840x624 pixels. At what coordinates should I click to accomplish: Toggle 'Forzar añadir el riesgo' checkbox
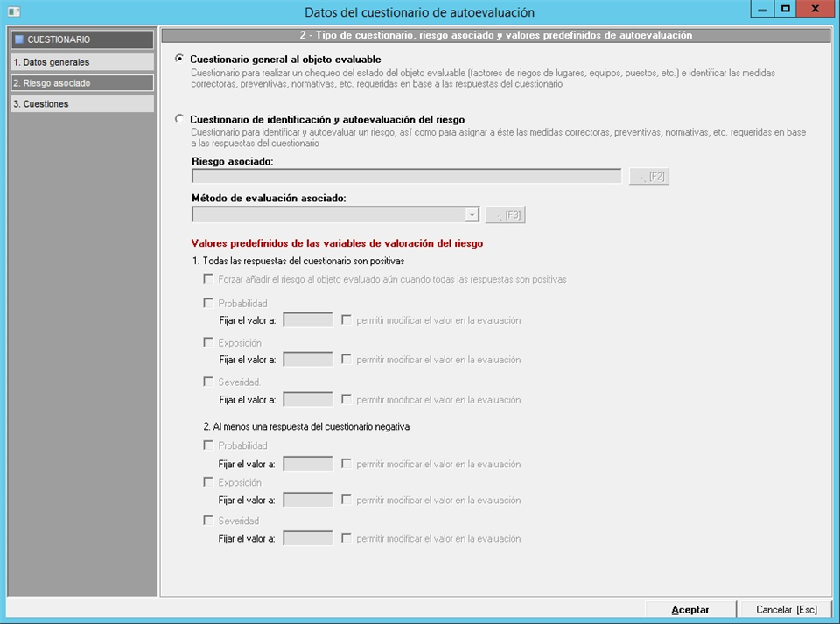click(x=208, y=279)
